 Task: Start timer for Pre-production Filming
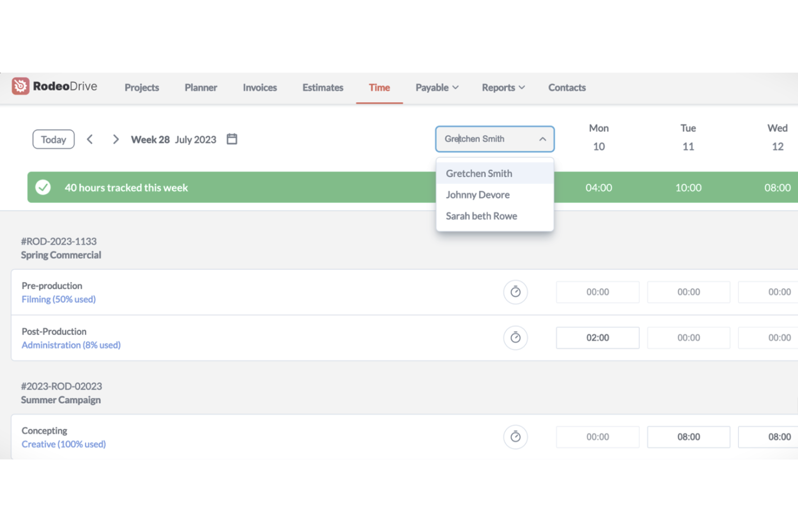click(515, 292)
